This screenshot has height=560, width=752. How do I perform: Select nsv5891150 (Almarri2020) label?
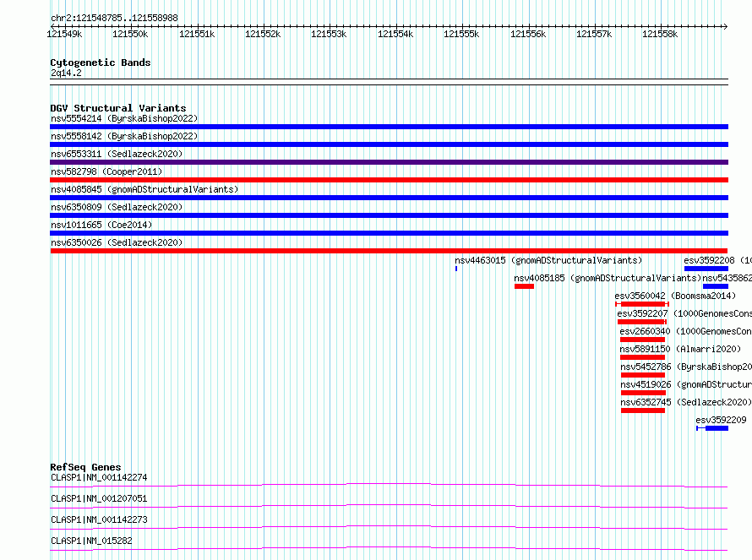(x=680, y=349)
